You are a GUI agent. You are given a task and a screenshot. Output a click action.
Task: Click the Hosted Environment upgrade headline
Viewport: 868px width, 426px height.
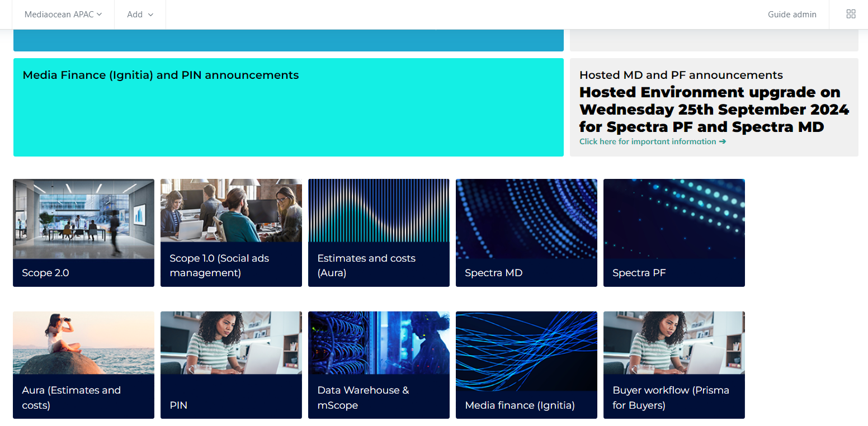pyautogui.click(x=714, y=110)
